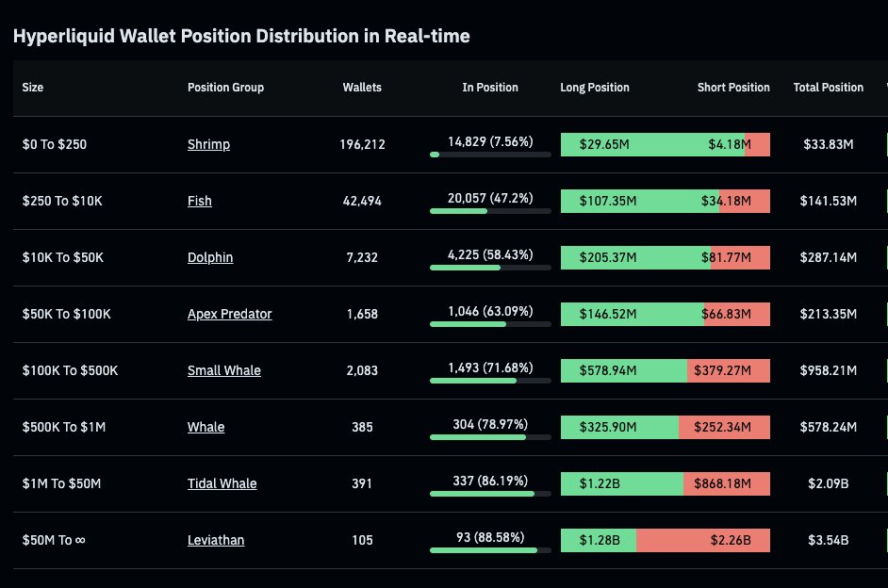Click the $1.28B green long segment
The height and width of the screenshot is (588, 888).
click(599, 541)
